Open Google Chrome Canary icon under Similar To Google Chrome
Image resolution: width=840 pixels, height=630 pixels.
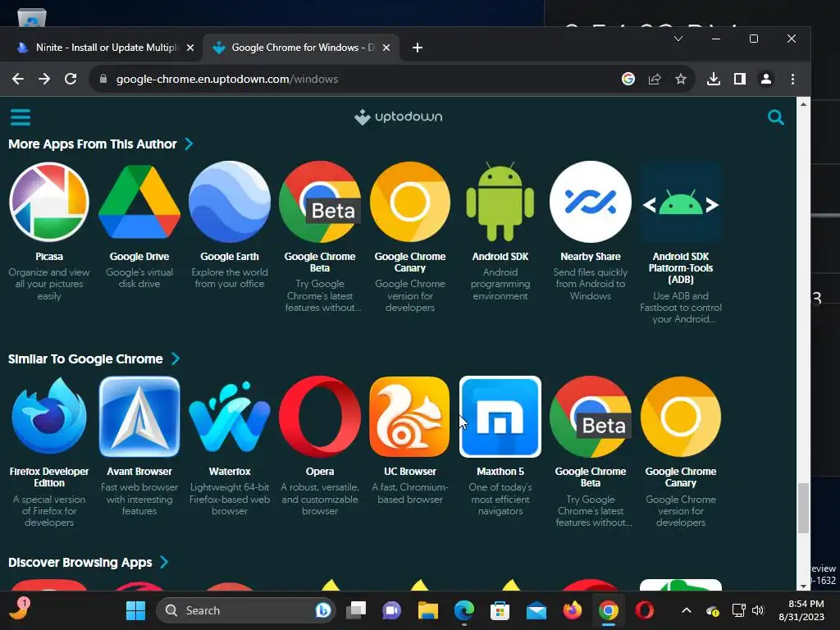[681, 417]
